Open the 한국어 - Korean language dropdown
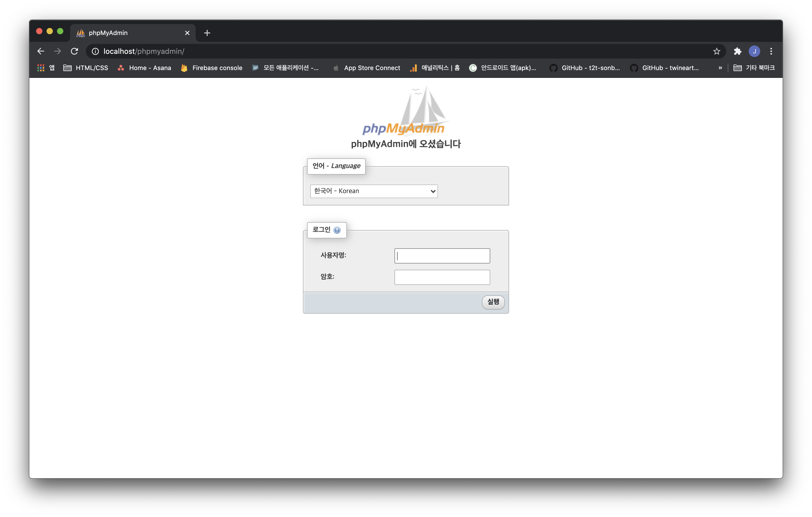This screenshot has width=812, height=517. pos(374,191)
